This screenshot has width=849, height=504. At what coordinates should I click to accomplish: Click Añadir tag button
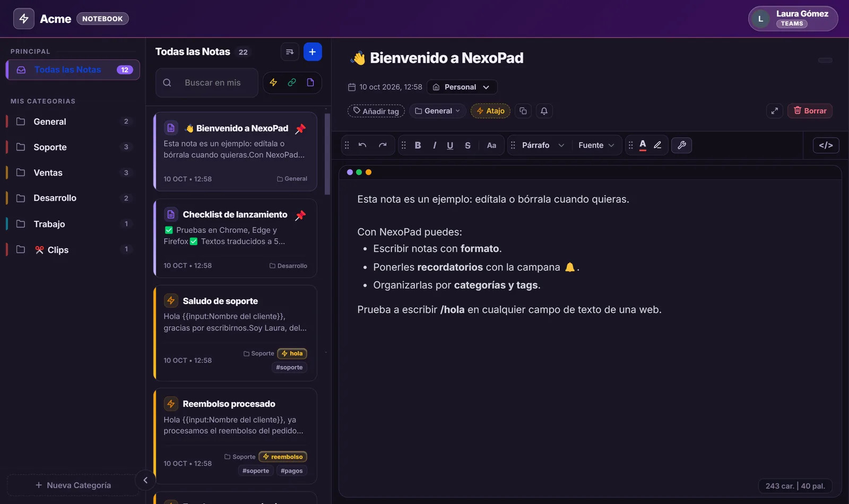376,111
